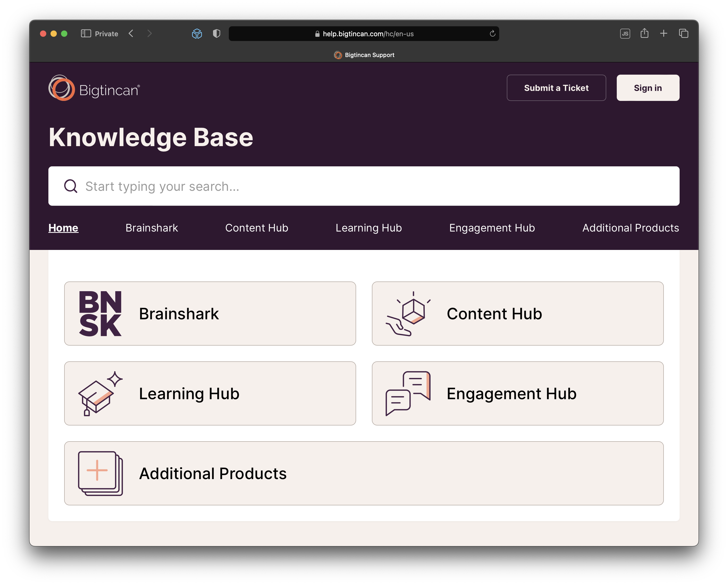Click the blue cube extension icon

click(x=197, y=33)
